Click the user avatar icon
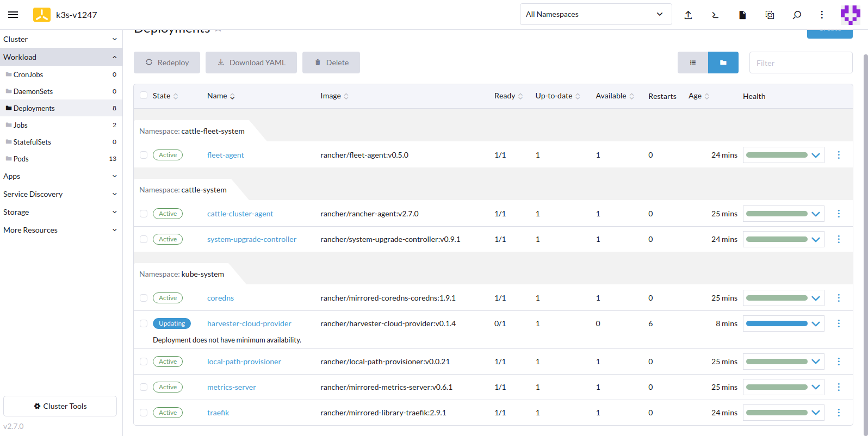The image size is (868, 436). pos(851,15)
